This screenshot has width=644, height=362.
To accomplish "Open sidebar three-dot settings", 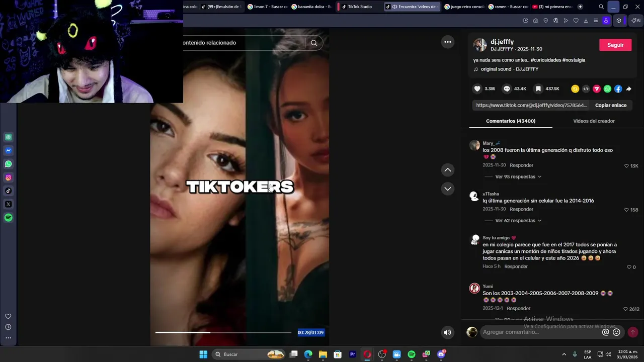I will tap(8, 338).
